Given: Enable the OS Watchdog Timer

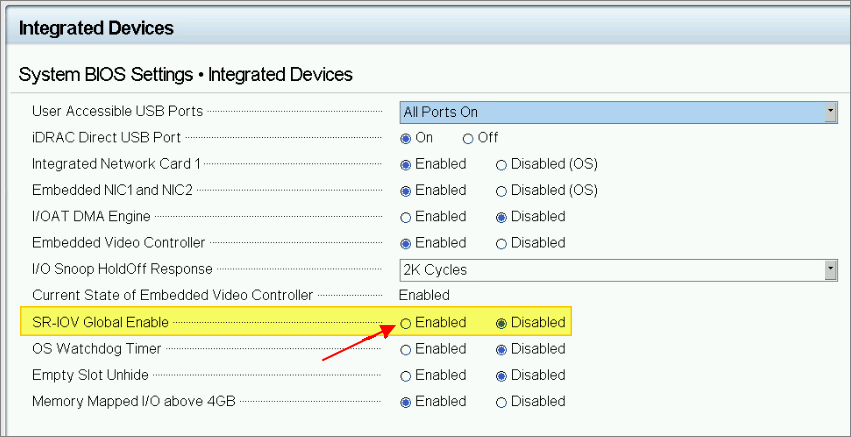Looking at the screenshot, I should click(x=406, y=349).
